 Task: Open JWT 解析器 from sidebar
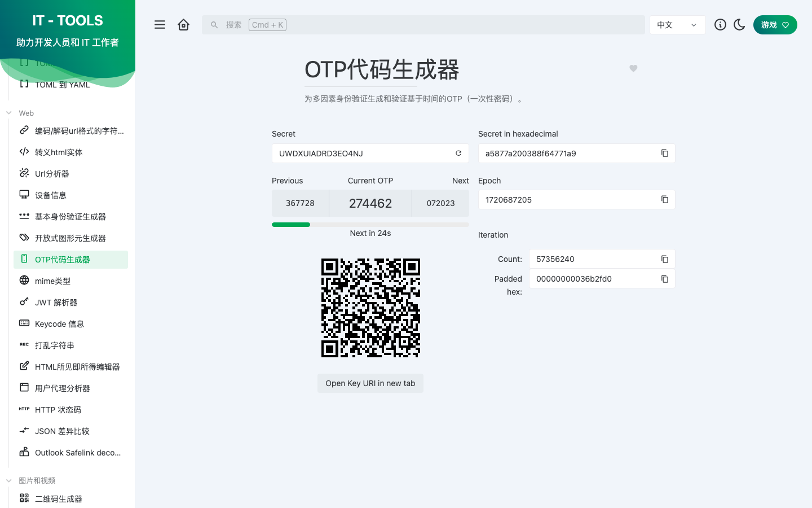56,303
